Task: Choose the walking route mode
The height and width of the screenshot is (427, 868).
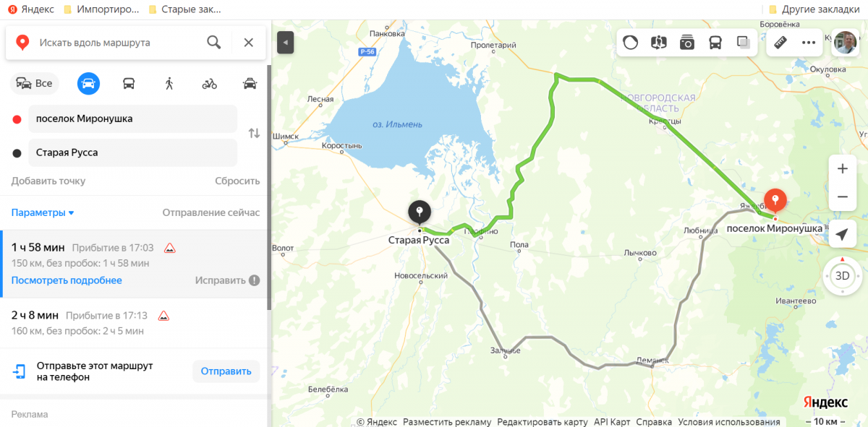Action: 169,83
